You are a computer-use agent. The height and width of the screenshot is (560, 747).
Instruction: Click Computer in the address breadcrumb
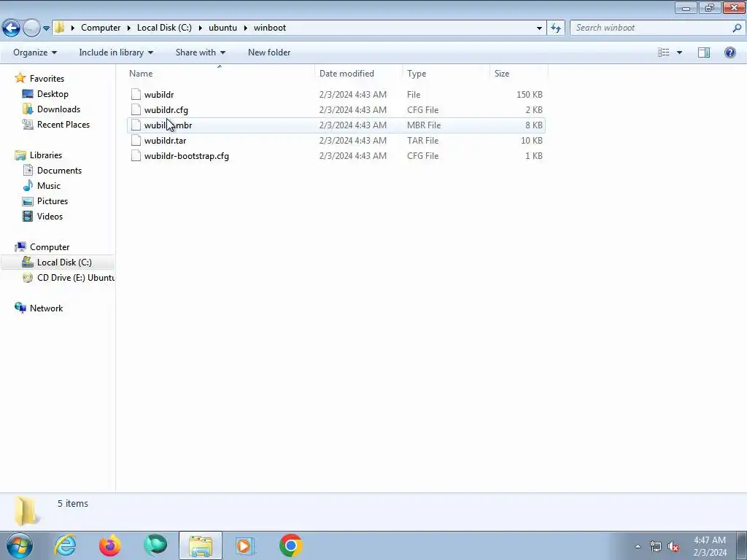click(101, 28)
